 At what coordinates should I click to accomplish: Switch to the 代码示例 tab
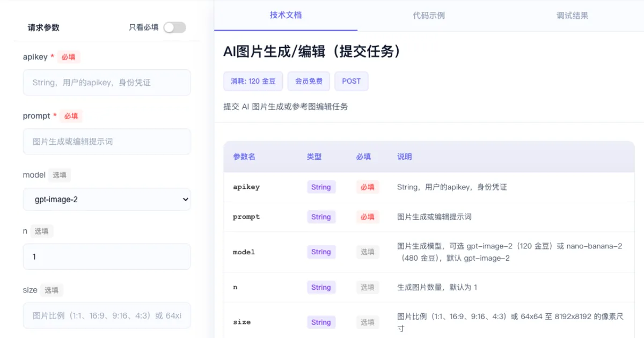(x=429, y=15)
